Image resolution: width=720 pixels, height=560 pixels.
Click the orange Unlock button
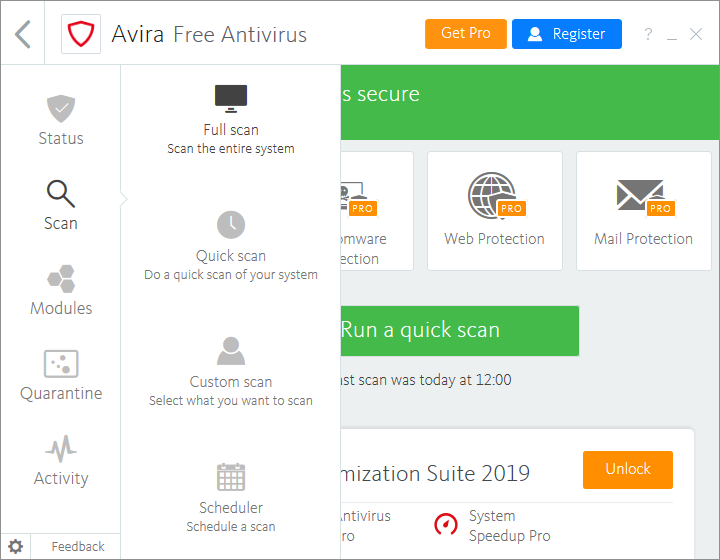click(x=628, y=469)
